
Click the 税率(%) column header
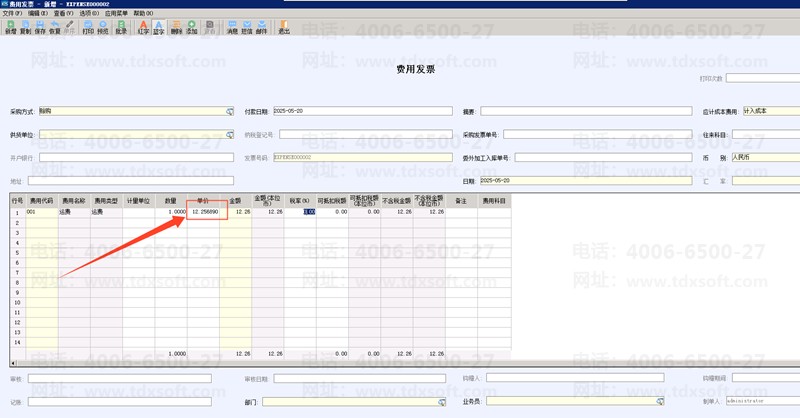pos(299,201)
